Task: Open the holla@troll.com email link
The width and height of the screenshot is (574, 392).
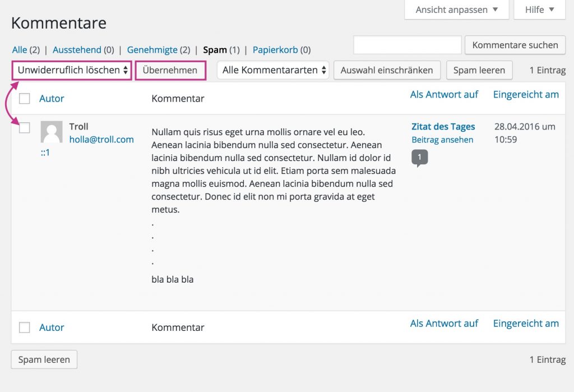Action: point(101,140)
